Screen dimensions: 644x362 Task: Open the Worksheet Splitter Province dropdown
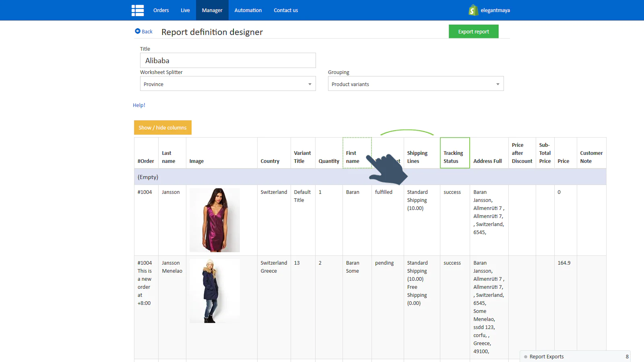tap(228, 84)
